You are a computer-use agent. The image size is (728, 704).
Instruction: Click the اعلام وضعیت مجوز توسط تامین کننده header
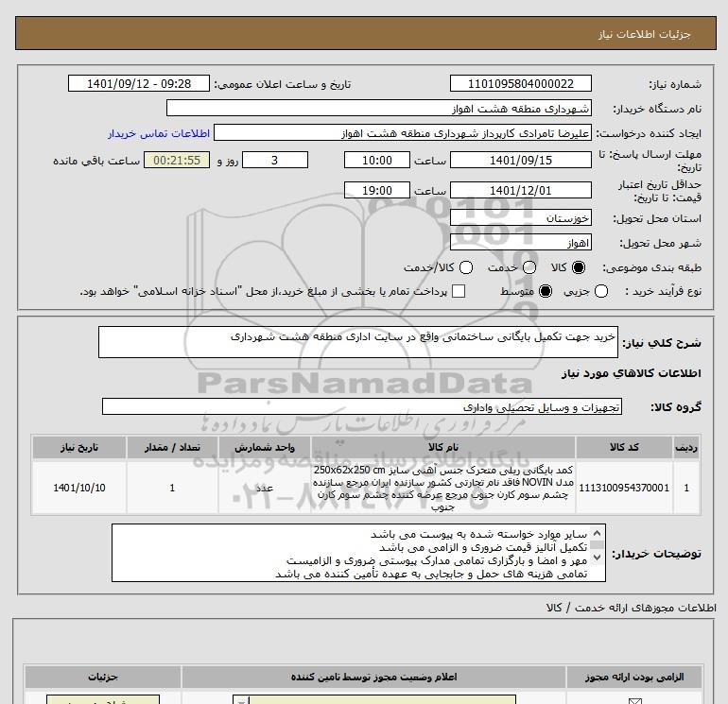pos(373,678)
